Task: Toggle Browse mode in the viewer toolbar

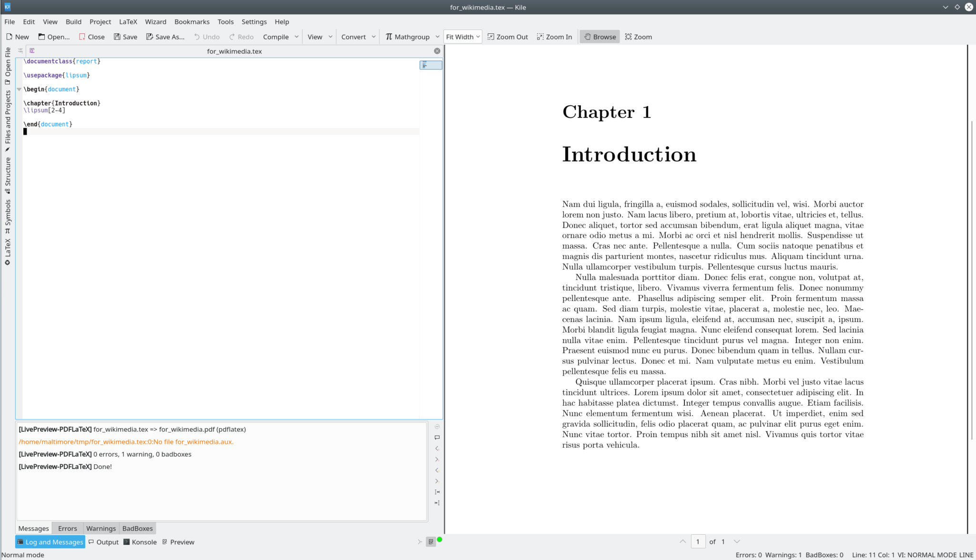Action: point(599,37)
